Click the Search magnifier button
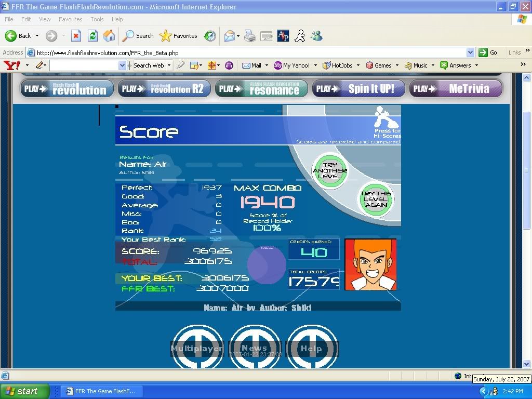 (138, 36)
